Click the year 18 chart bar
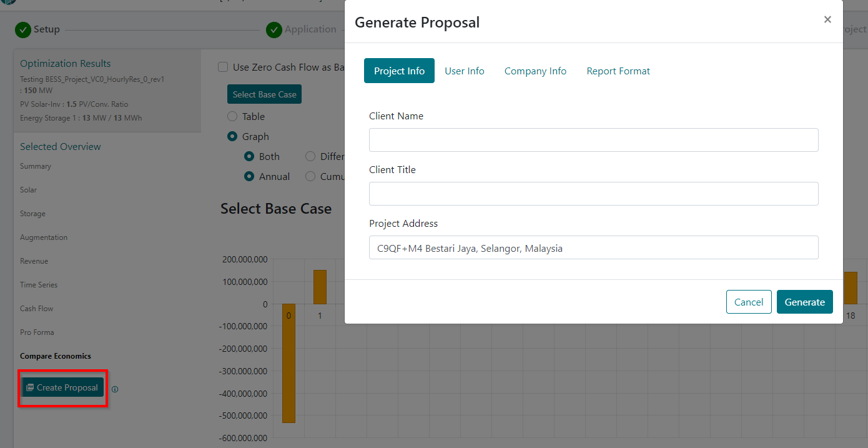 851,288
